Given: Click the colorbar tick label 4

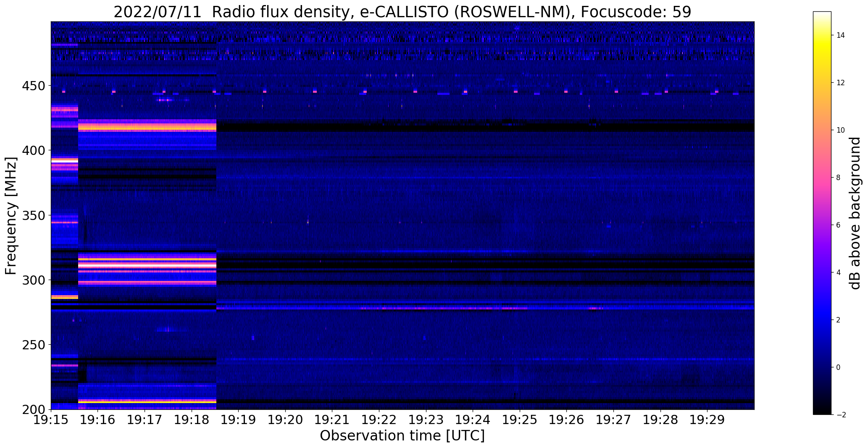Looking at the screenshot, I should coord(839,272).
